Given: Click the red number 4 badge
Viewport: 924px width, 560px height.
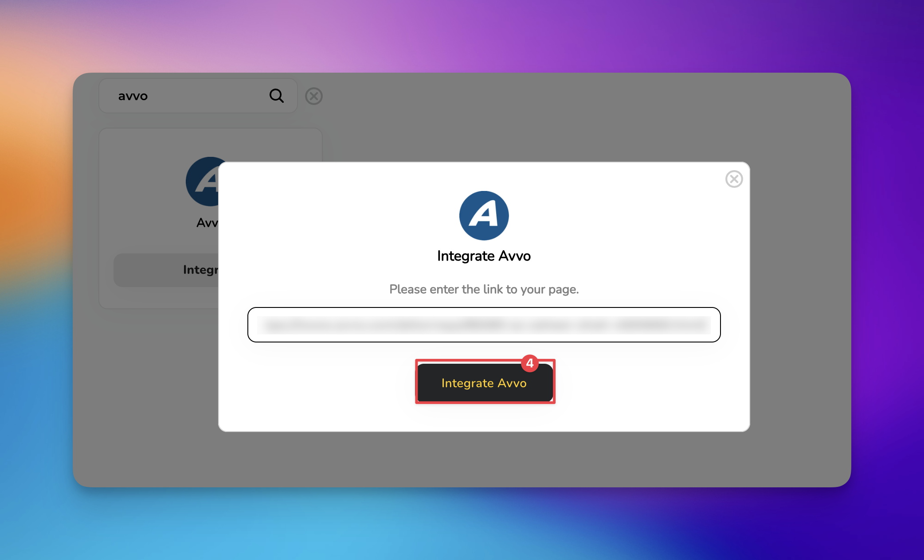Looking at the screenshot, I should point(529,363).
